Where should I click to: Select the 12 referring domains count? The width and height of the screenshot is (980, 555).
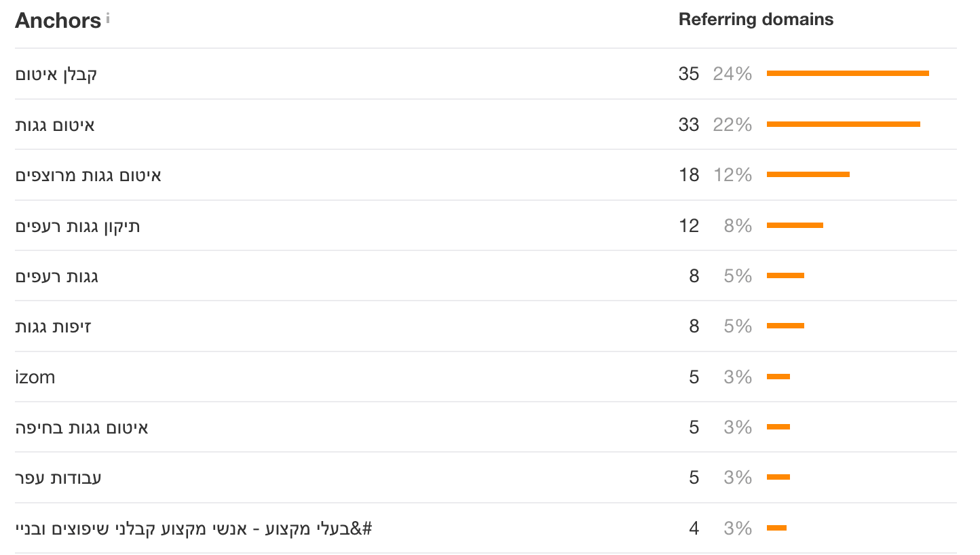click(x=688, y=226)
